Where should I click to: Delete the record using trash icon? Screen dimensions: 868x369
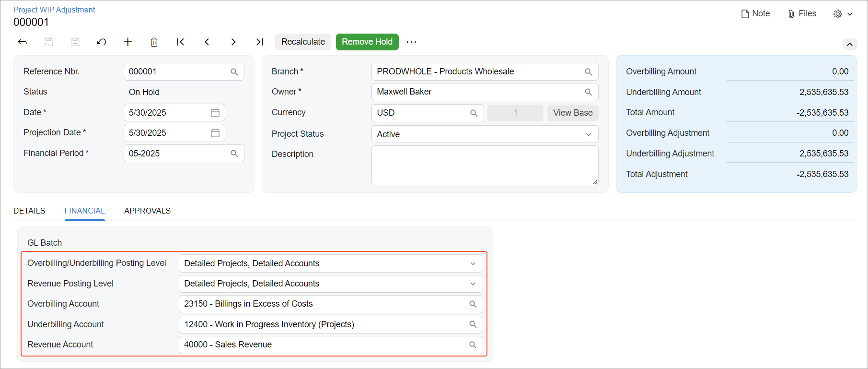[x=154, y=42]
